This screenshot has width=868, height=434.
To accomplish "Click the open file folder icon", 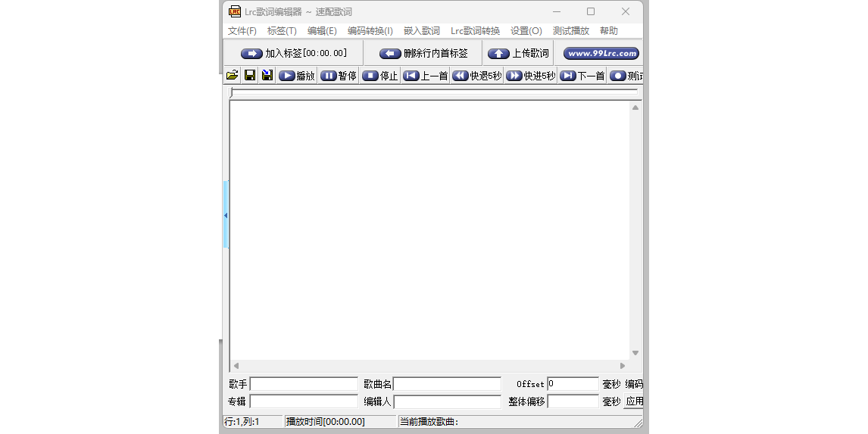I will coord(233,76).
